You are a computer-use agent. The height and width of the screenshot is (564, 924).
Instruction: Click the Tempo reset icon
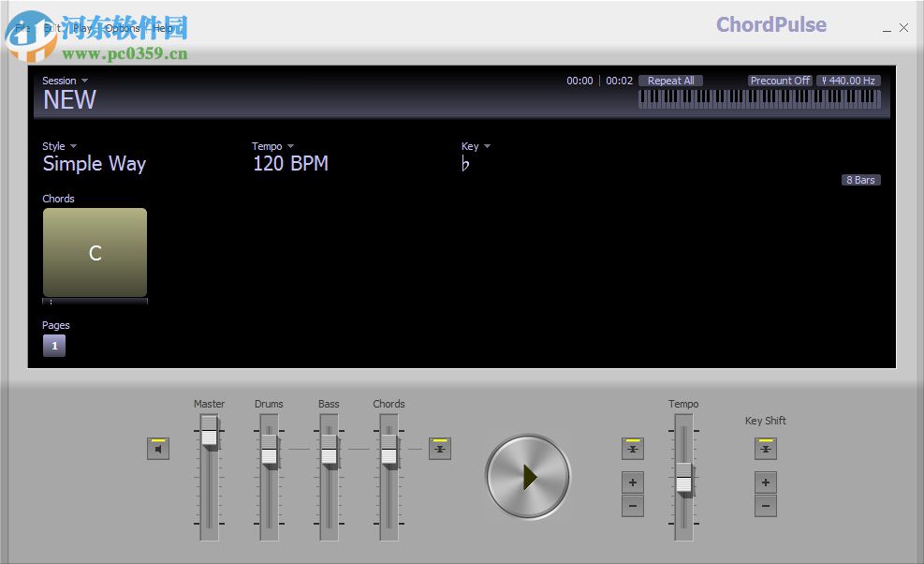coord(632,448)
